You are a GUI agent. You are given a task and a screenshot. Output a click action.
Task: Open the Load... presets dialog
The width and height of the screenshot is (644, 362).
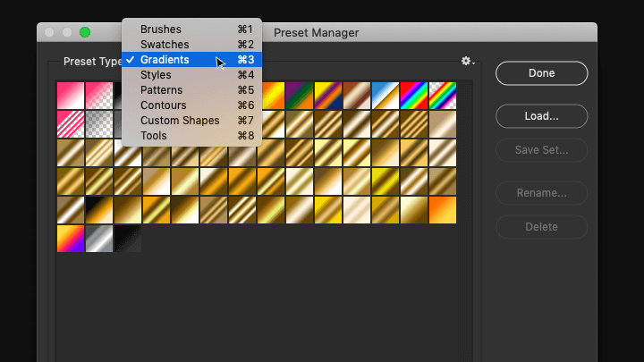pos(541,116)
